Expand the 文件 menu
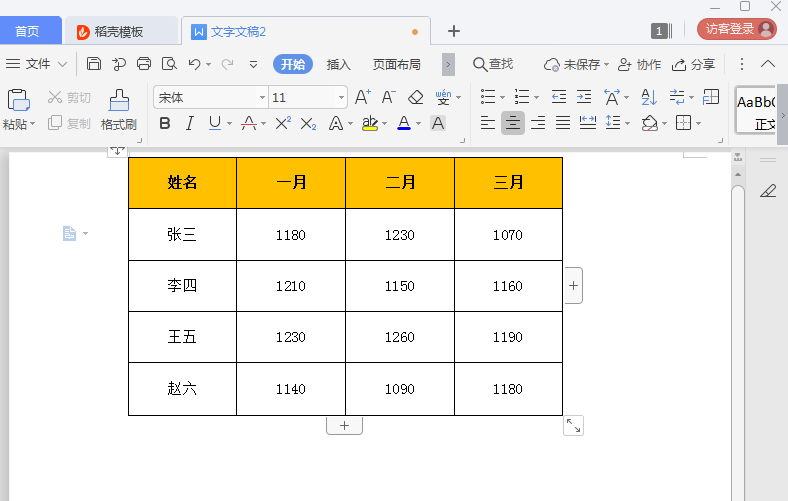The width and height of the screenshot is (788, 501). pos(37,64)
